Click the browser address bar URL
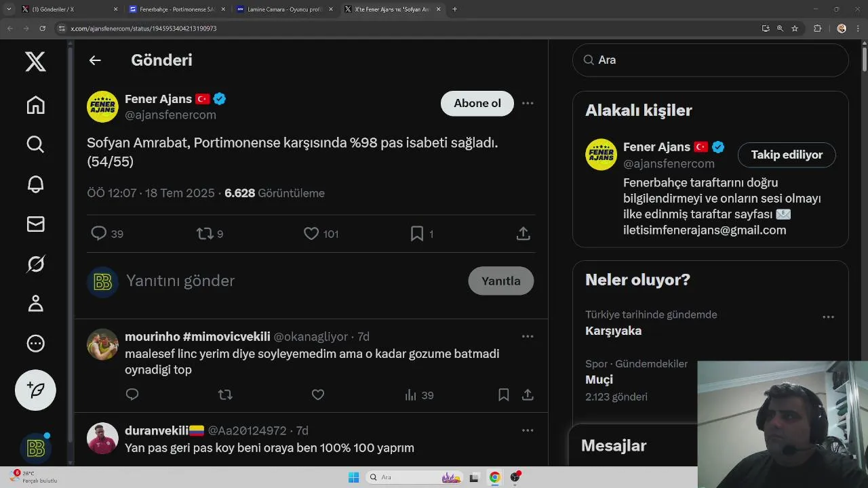 (144, 28)
